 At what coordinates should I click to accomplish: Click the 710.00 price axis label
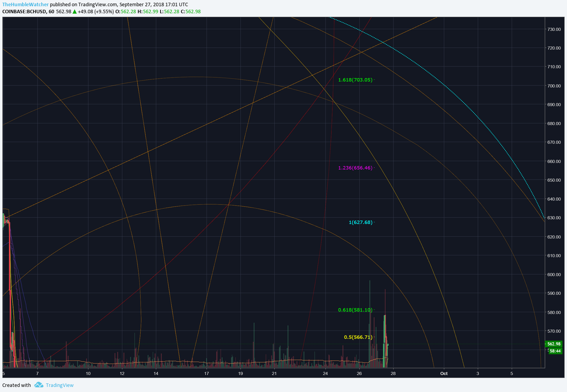(x=554, y=67)
